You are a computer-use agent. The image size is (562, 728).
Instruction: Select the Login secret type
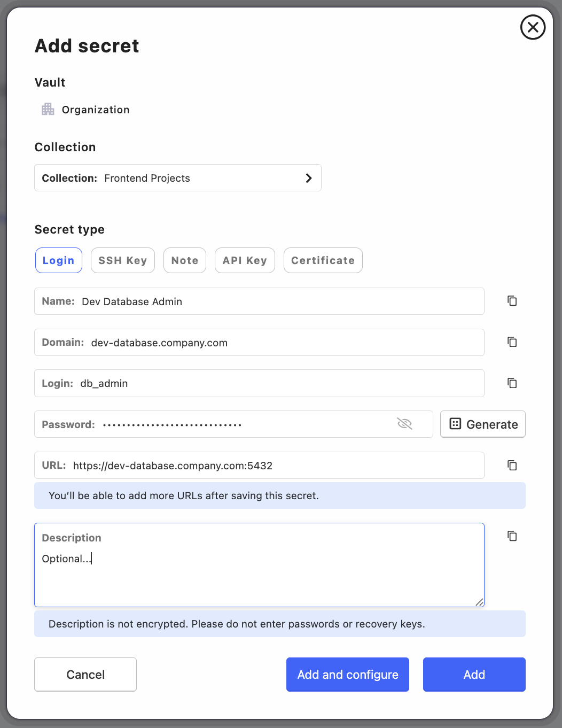(x=59, y=260)
